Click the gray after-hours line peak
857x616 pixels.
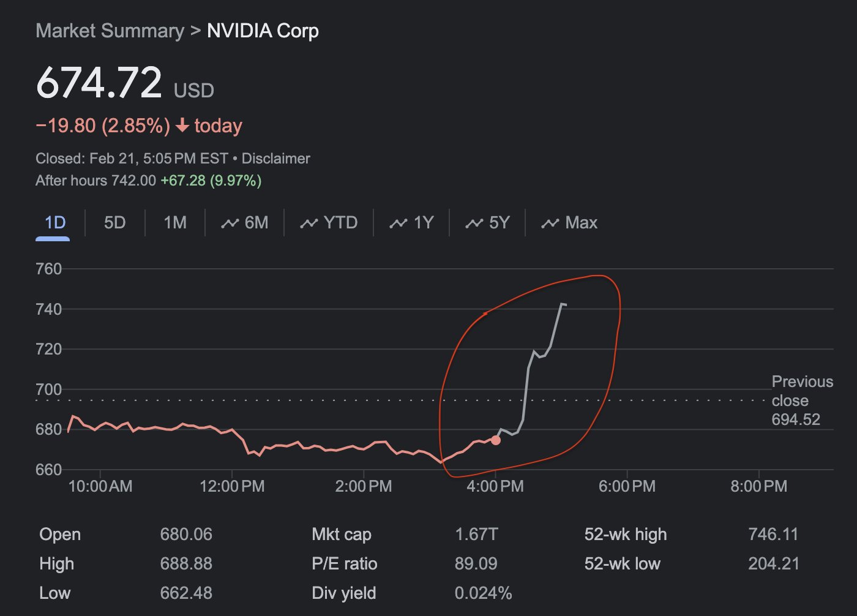click(563, 304)
